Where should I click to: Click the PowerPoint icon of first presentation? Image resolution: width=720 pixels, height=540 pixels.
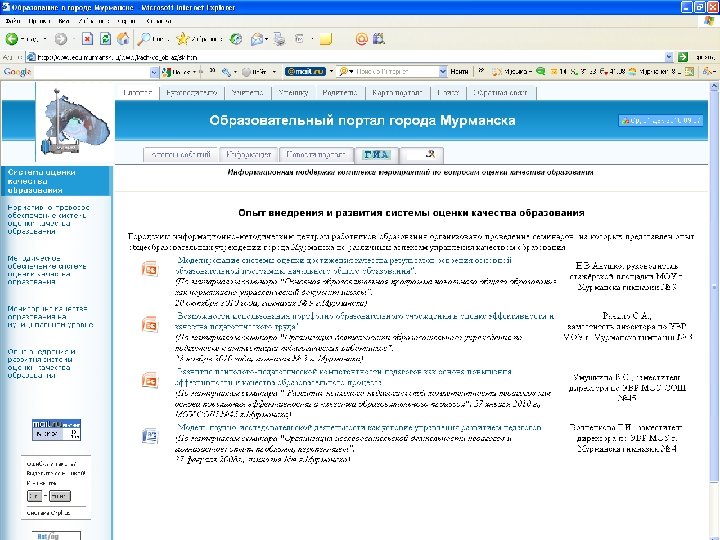(x=150, y=269)
